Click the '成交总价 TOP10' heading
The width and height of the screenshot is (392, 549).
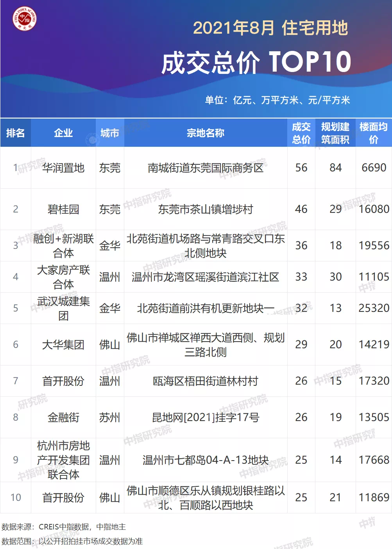pos(256,62)
